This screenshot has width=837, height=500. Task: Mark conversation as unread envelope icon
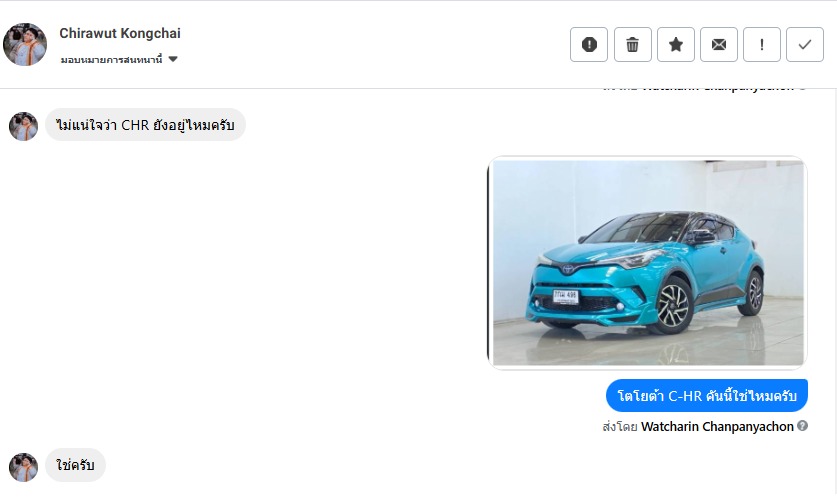(719, 44)
